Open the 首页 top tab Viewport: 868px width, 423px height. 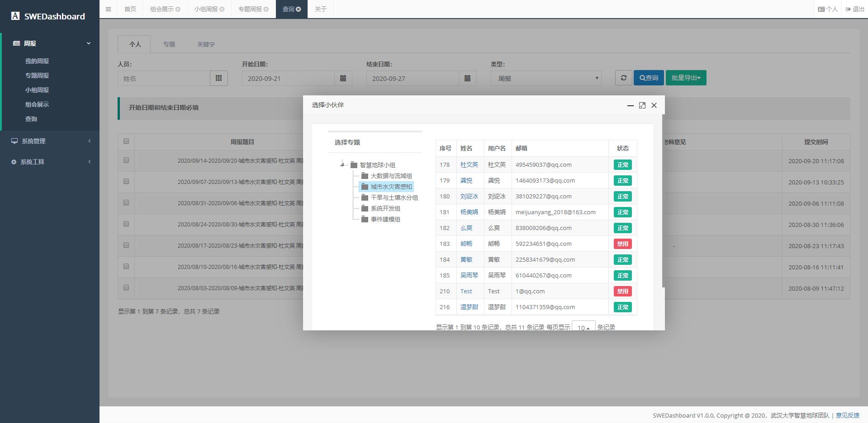[130, 9]
